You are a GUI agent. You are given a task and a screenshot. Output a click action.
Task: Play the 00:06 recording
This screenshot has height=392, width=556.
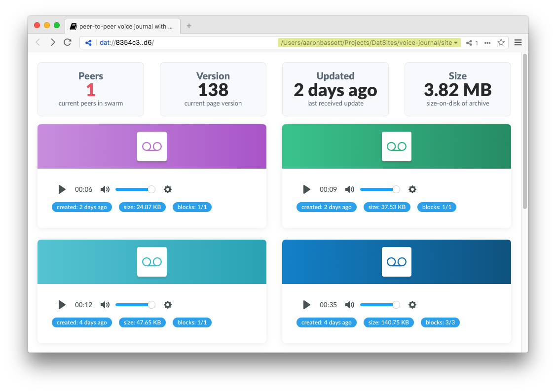62,189
